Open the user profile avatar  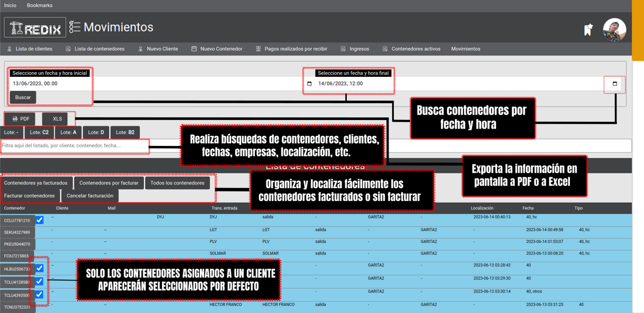[x=614, y=30]
